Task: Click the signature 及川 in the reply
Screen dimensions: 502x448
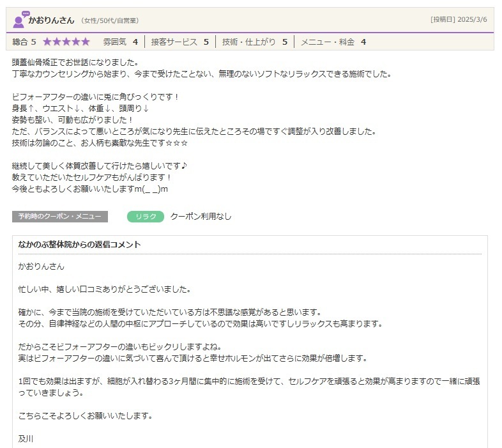Action: 26,439
